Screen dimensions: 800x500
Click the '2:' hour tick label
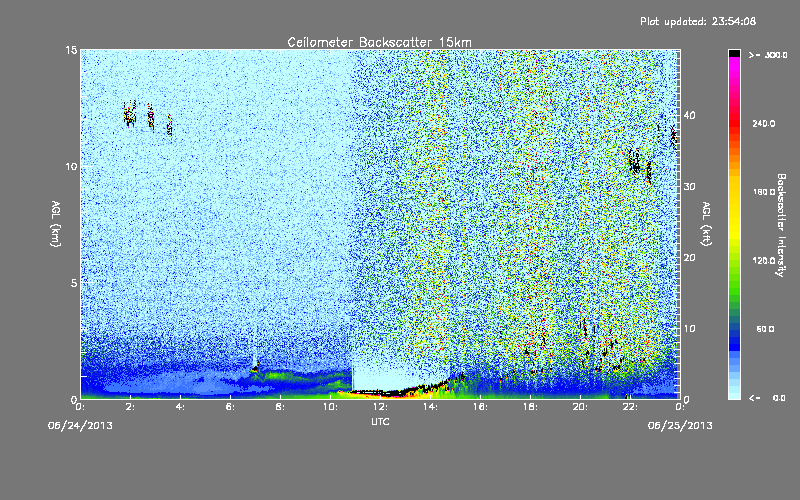coord(131,407)
